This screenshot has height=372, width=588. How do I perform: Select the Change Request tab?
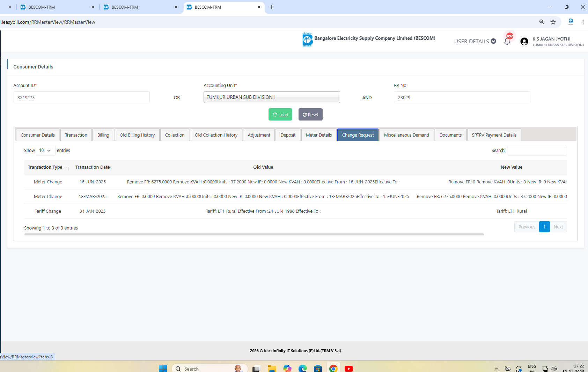tap(358, 135)
